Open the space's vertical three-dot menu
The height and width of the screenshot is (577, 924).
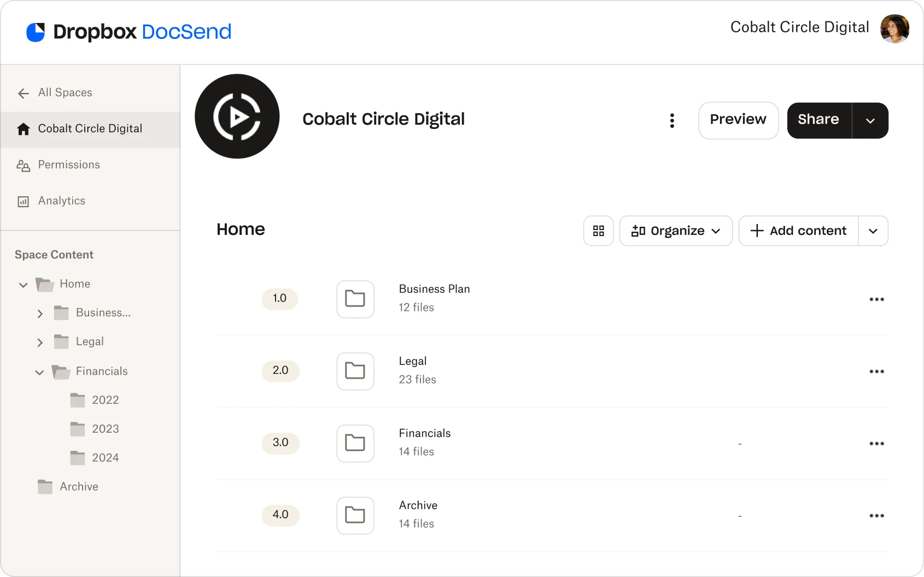point(672,121)
